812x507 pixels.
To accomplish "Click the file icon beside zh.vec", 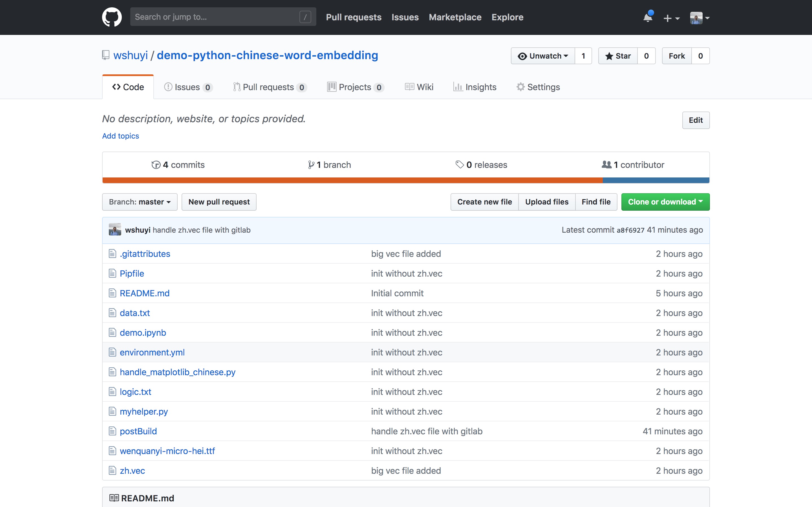I will point(112,470).
